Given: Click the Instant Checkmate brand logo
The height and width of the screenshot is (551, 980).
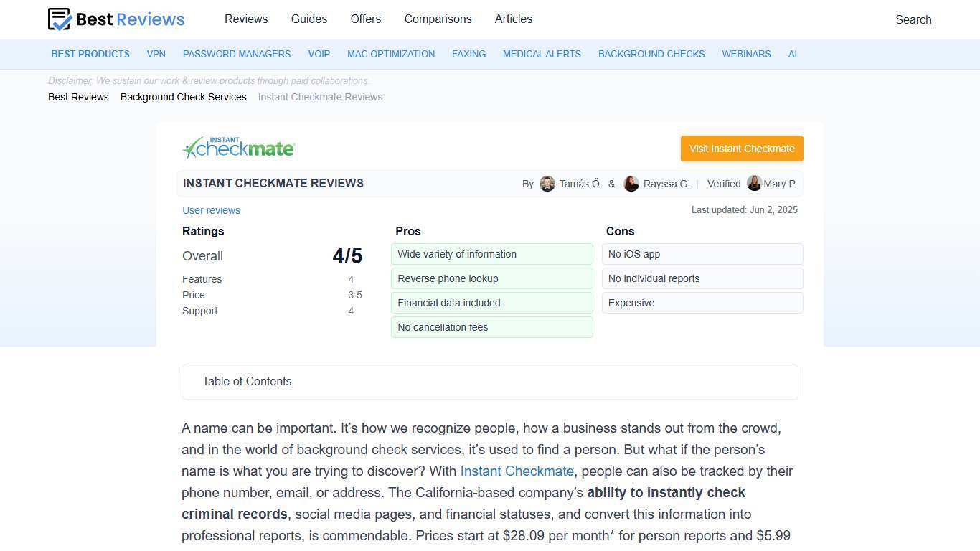Looking at the screenshot, I should pos(238,147).
